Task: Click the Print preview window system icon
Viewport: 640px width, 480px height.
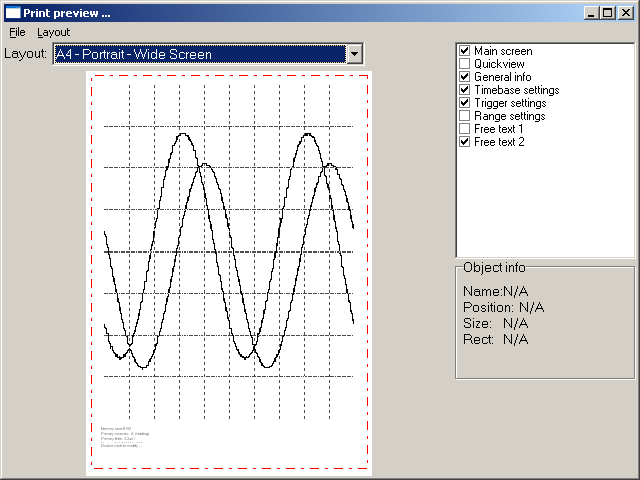Action: (13, 12)
